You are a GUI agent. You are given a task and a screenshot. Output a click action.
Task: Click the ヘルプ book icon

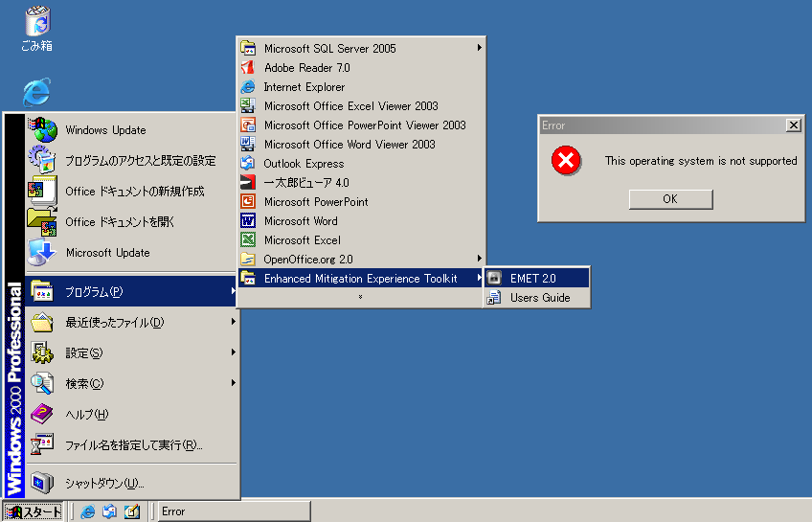tap(42, 414)
